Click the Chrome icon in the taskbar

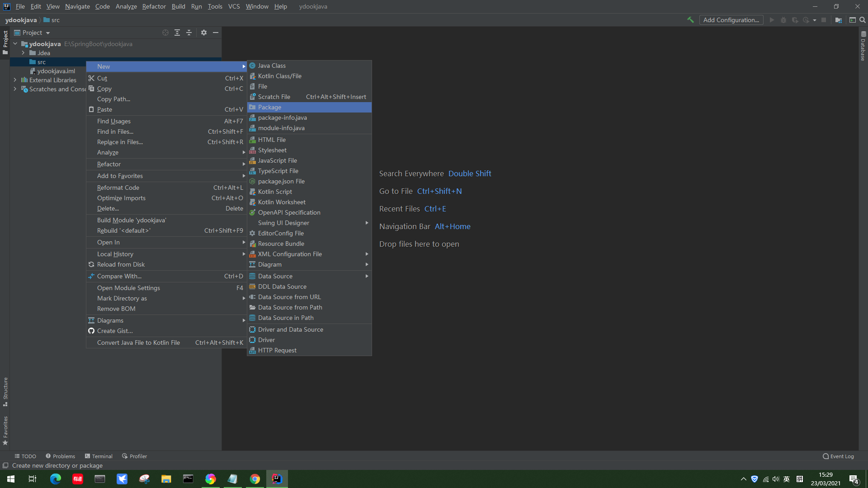(255, 479)
